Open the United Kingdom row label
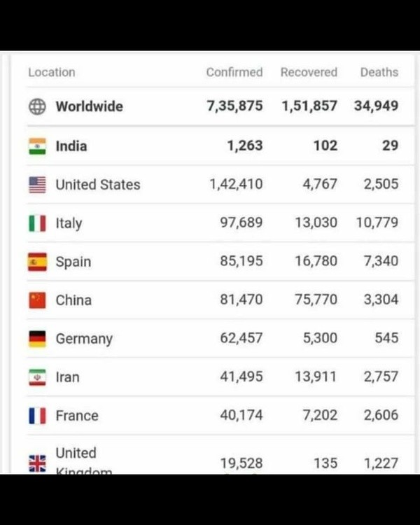The width and height of the screenshot is (420, 525). coord(84,460)
